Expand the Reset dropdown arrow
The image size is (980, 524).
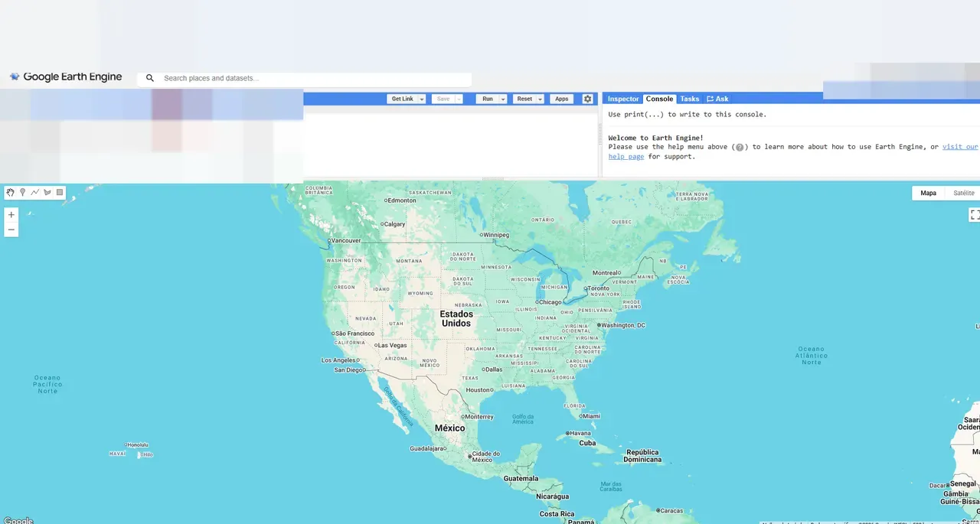(x=540, y=99)
